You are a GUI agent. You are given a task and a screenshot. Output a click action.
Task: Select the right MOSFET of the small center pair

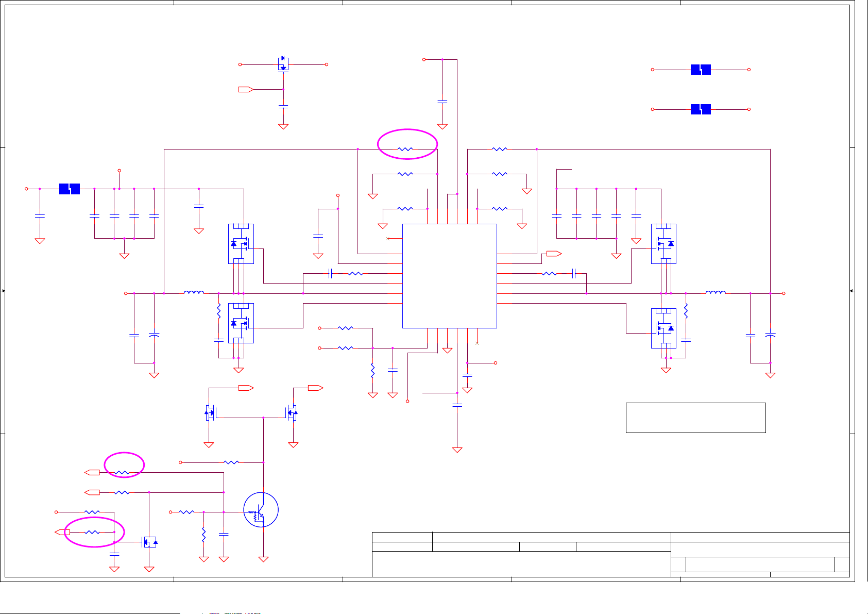(x=292, y=412)
